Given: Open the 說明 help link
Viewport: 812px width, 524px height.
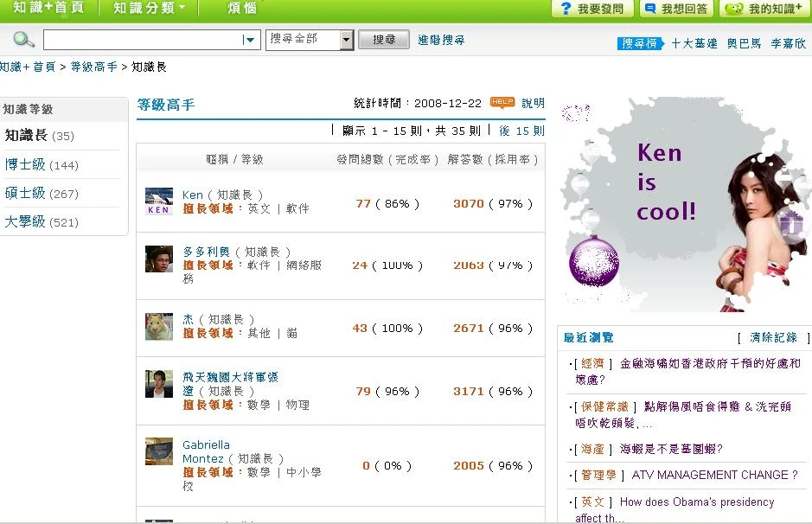Looking at the screenshot, I should (533, 103).
